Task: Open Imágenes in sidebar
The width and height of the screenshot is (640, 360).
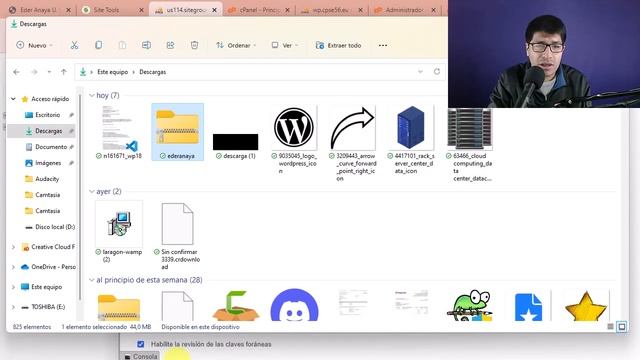Action: pyautogui.click(x=48, y=163)
